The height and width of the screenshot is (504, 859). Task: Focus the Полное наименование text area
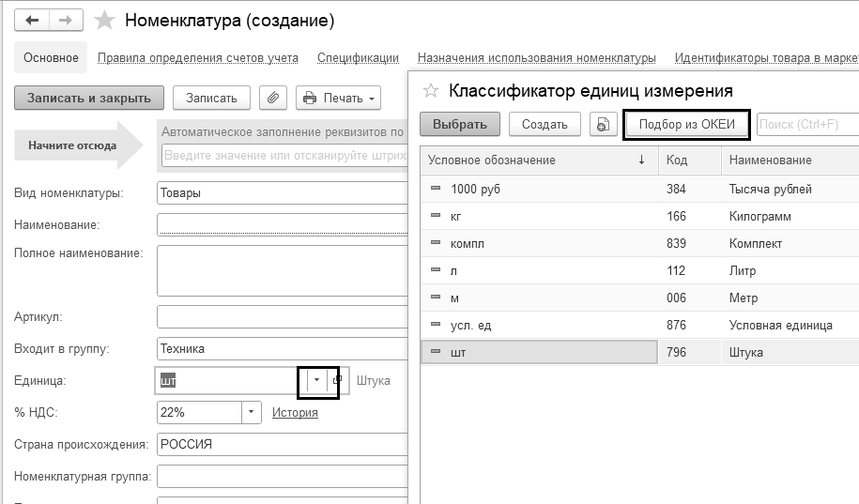283,270
